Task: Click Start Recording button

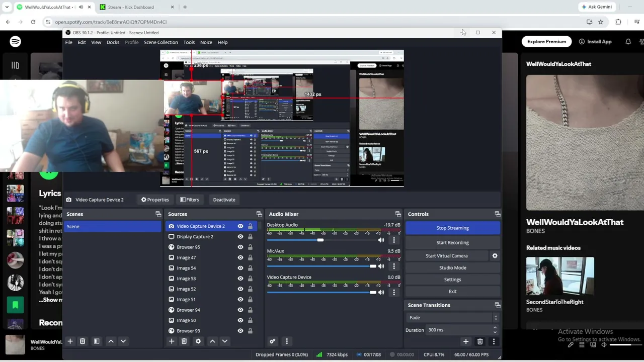Action: click(x=453, y=242)
